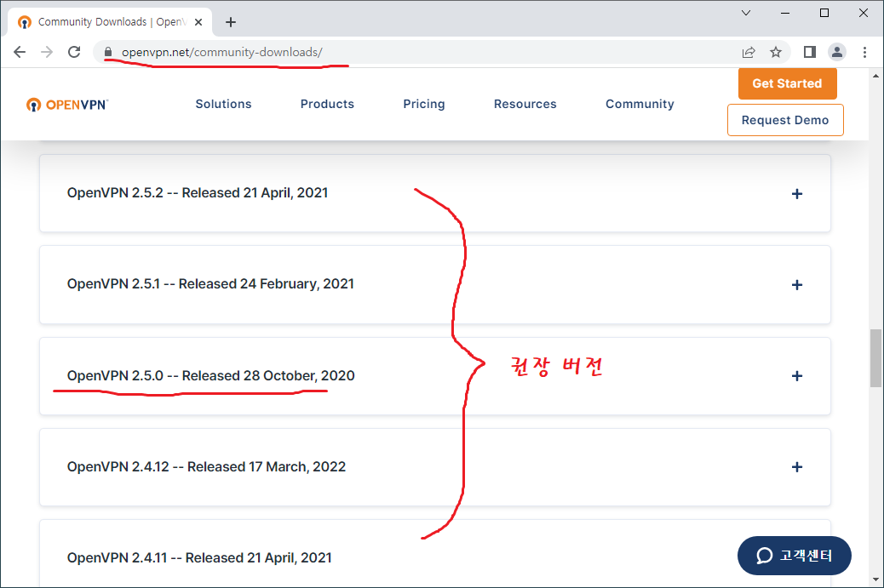Reload the Community Downloads page
The height and width of the screenshot is (588, 884).
[x=74, y=53]
